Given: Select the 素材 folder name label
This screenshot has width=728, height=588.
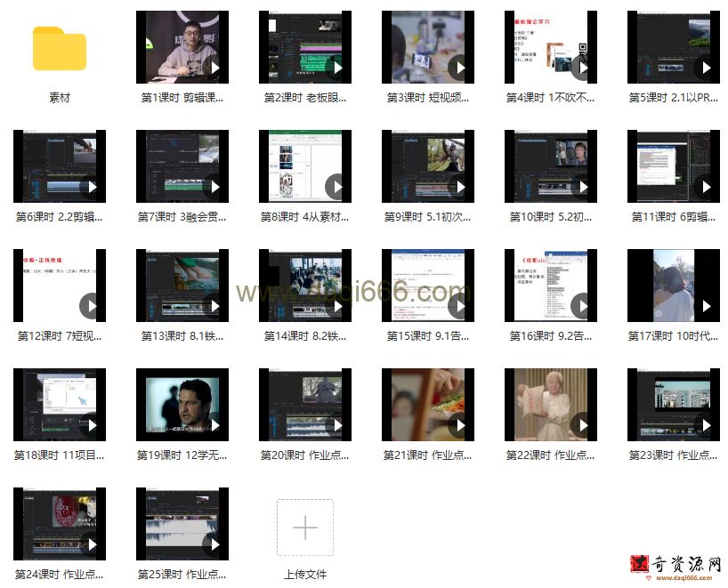Looking at the screenshot, I should tap(60, 98).
